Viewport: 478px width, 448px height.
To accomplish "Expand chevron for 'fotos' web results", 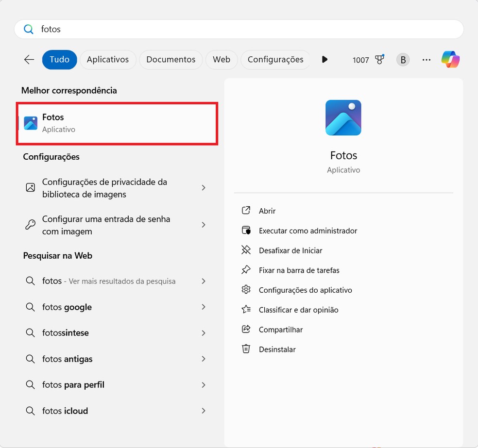I will pos(204,281).
